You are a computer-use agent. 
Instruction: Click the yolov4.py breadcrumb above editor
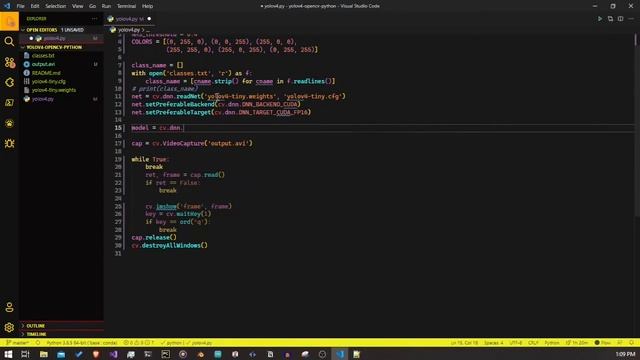coord(129,30)
